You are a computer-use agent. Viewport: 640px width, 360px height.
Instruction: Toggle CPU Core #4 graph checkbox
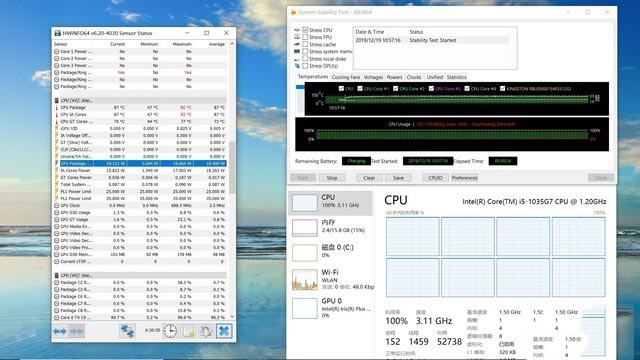pos(467,89)
